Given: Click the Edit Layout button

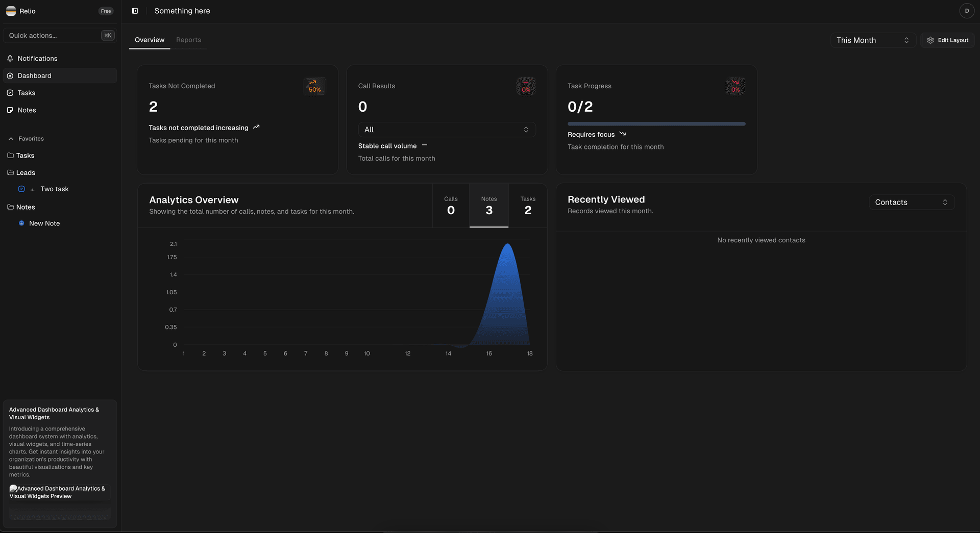Looking at the screenshot, I should [947, 40].
